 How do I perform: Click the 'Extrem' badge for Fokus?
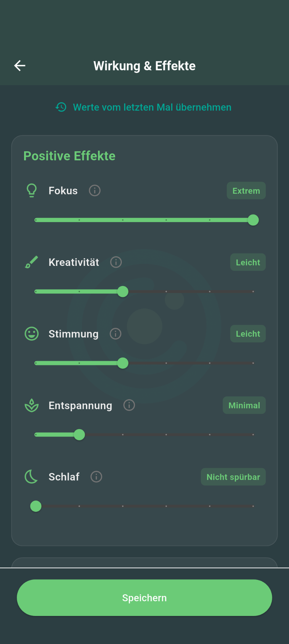tap(246, 191)
